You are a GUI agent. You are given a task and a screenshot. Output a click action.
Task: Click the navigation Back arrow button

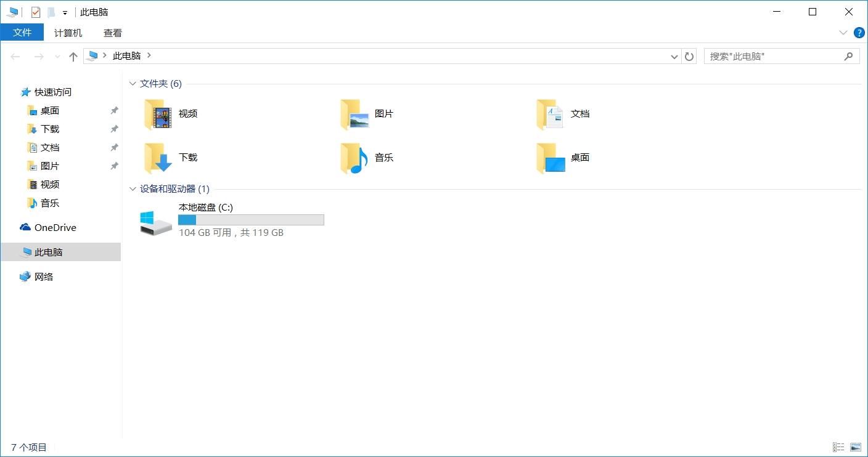click(15, 56)
